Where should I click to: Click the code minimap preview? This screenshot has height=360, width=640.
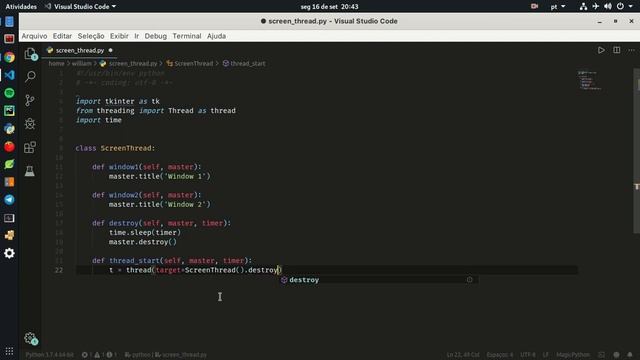click(x=589, y=80)
